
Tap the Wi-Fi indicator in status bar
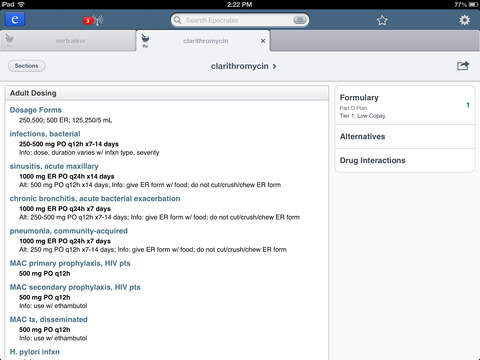coord(21,4)
